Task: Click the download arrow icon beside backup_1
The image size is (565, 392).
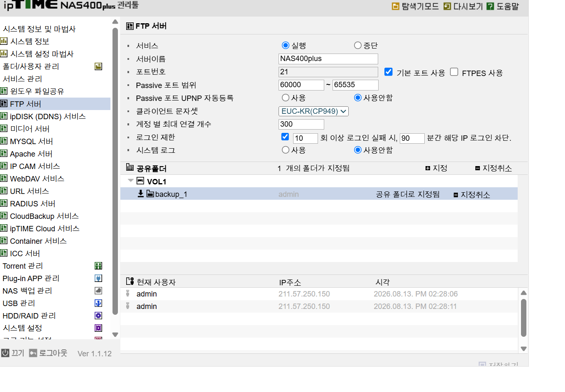Action: tap(141, 194)
